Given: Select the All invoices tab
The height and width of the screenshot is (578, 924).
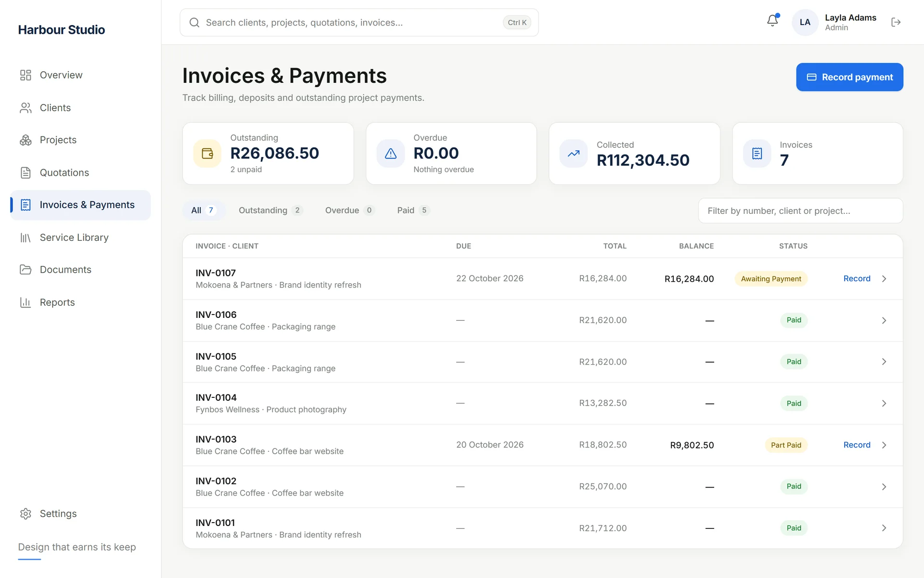Looking at the screenshot, I should pos(204,210).
